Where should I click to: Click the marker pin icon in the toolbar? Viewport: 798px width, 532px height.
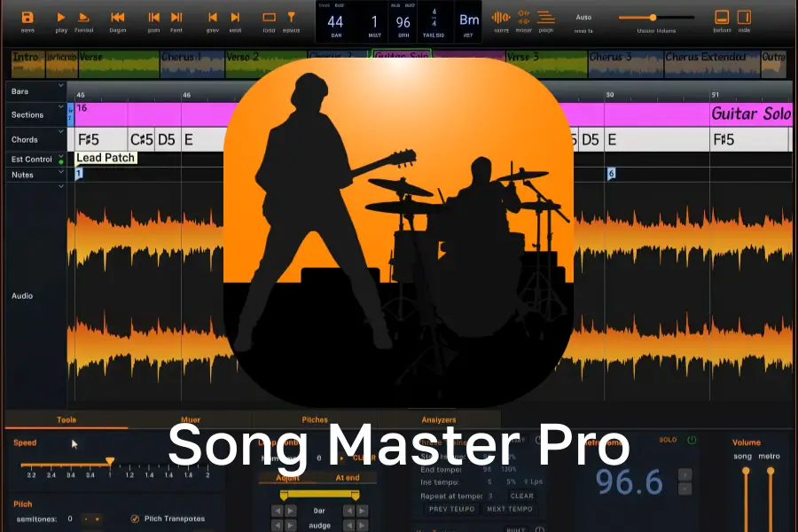[x=291, y=18]
